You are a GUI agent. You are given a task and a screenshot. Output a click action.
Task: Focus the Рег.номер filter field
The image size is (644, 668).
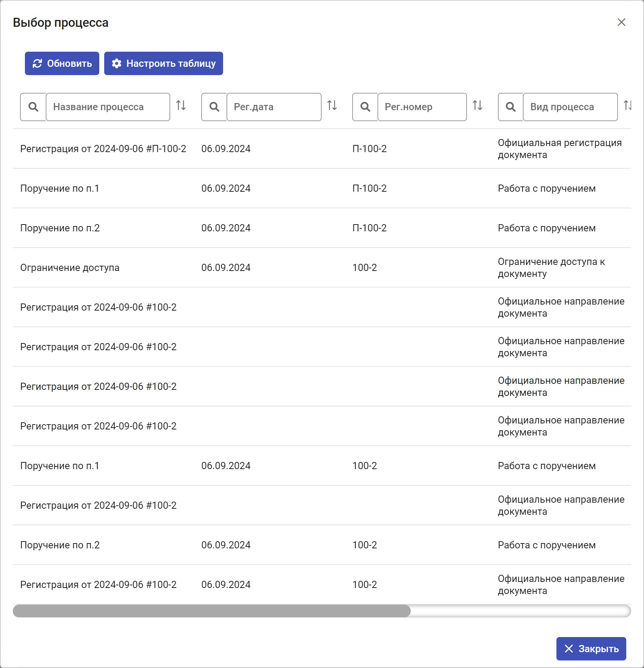coord(422,107)
